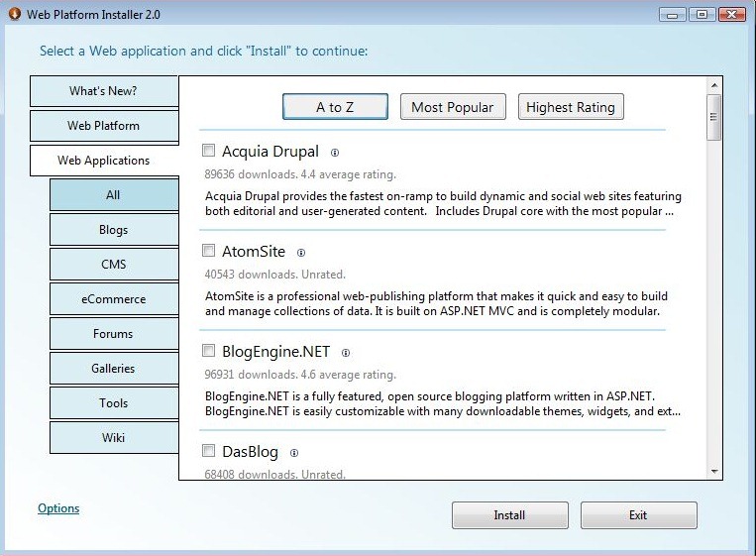Check the Acquia Drupal checkbox

(x=208, y=151)
